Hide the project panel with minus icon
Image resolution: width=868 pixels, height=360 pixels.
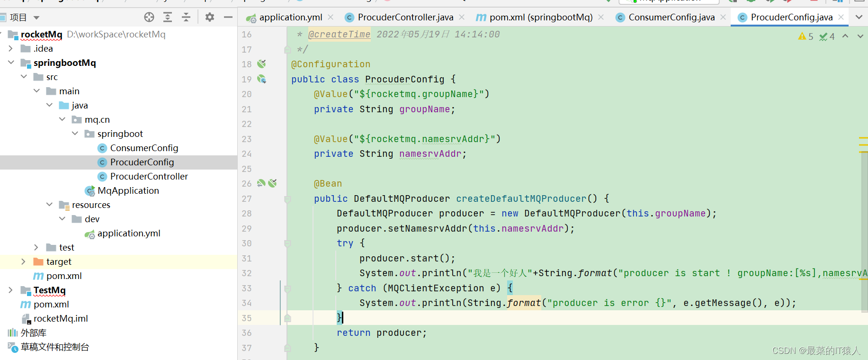click(228, 18)
